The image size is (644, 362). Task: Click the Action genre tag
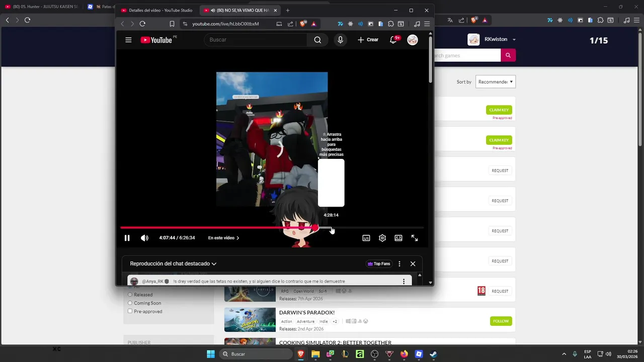[287, 321]
